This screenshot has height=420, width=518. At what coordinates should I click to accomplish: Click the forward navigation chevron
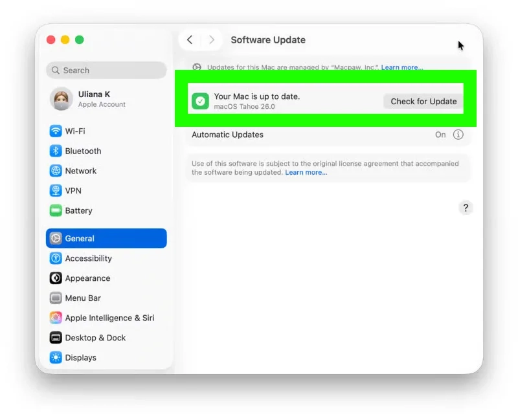(x=211, y=40)
